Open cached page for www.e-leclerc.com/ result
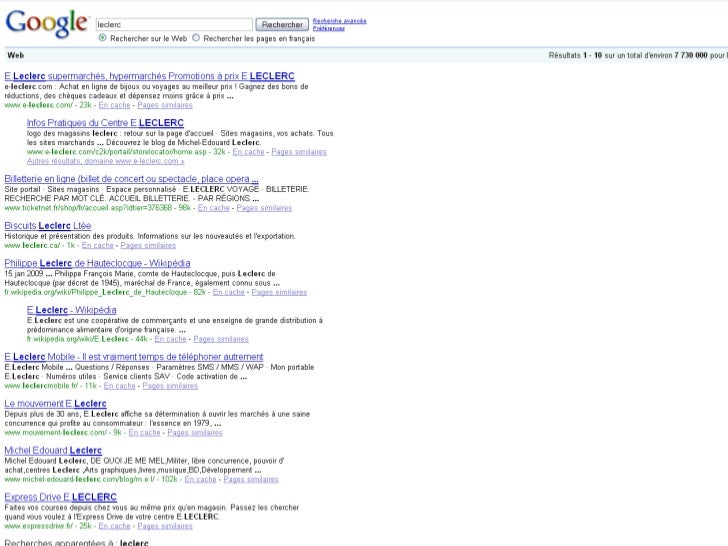The image size is (728, 546). click(x=114, y=105)
